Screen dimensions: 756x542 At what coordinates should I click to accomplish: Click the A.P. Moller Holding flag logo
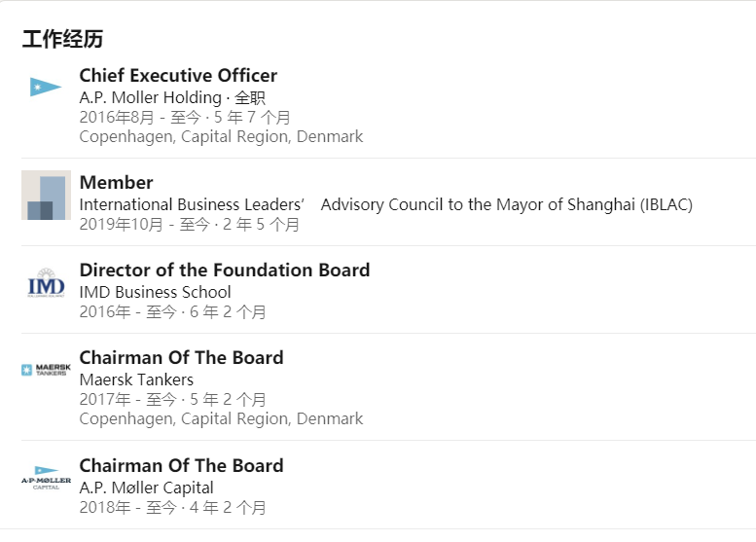[x=46, y=88]
